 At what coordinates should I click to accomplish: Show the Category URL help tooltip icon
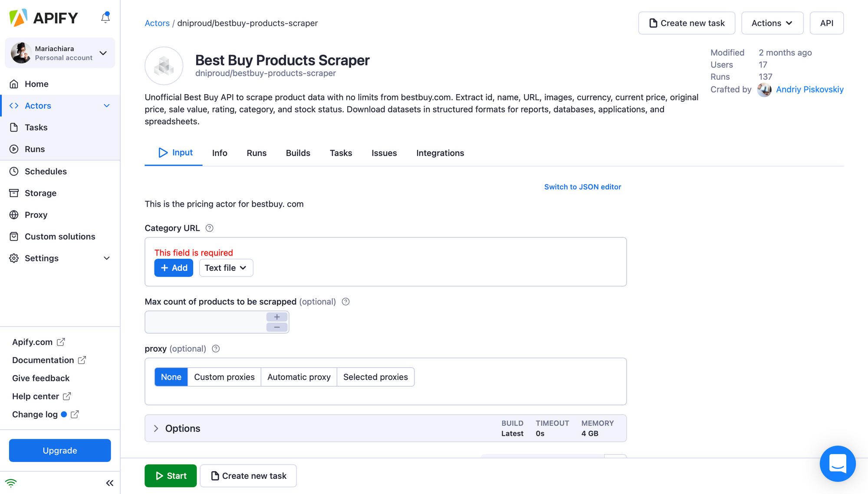pos(209,228)
